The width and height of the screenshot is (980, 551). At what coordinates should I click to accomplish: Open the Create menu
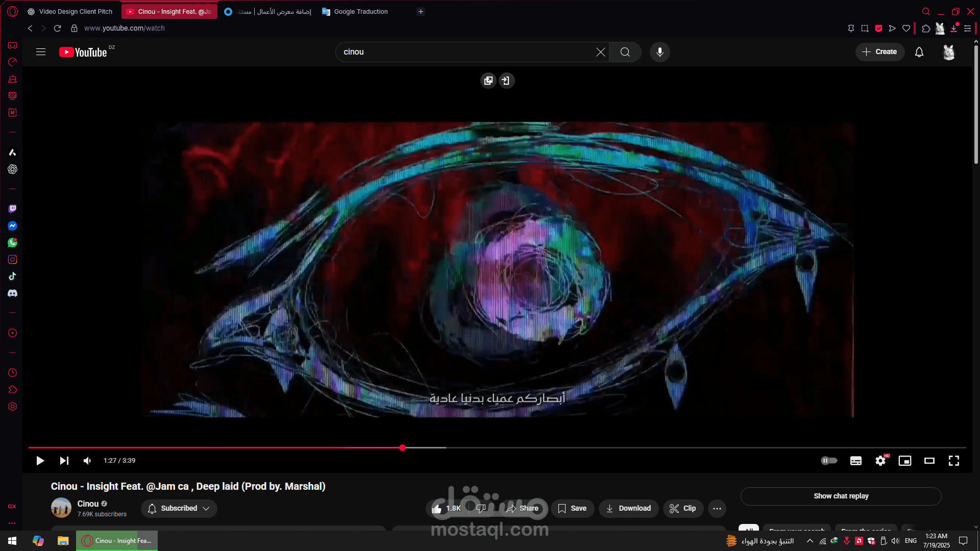pos(880,52)
